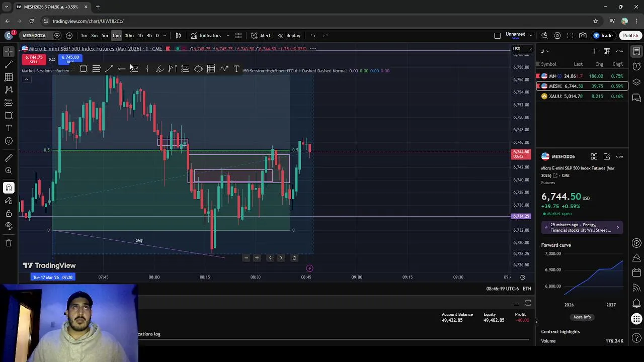Open the news headline Energy, Financial stocks

[x=582, y=228]
